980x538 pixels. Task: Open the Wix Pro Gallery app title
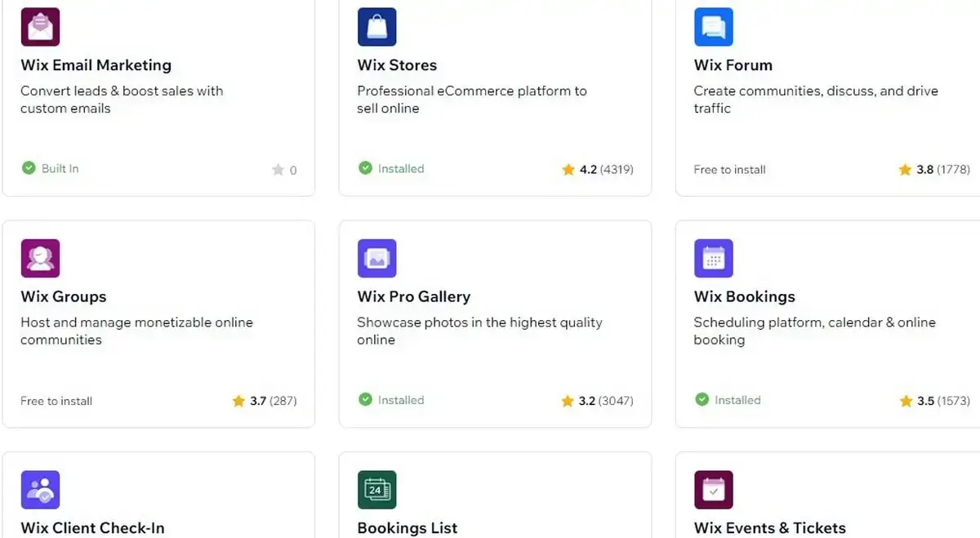coord(413,296)
